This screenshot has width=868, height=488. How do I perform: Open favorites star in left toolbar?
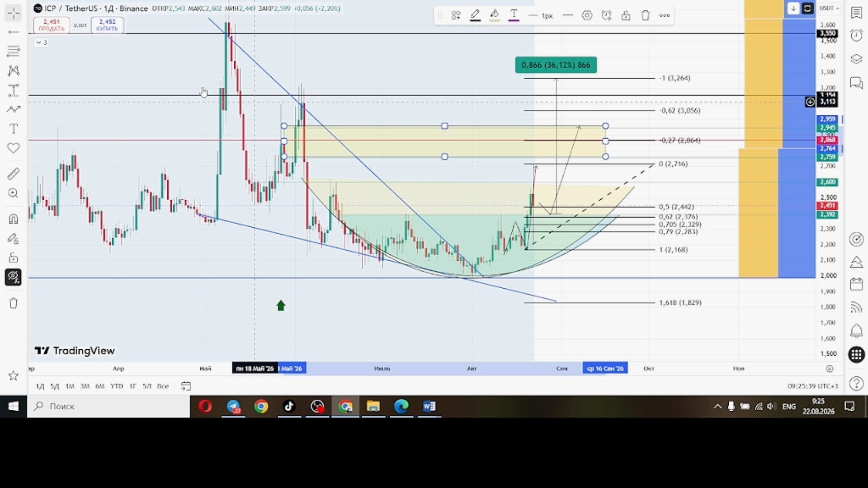[14, 375]
